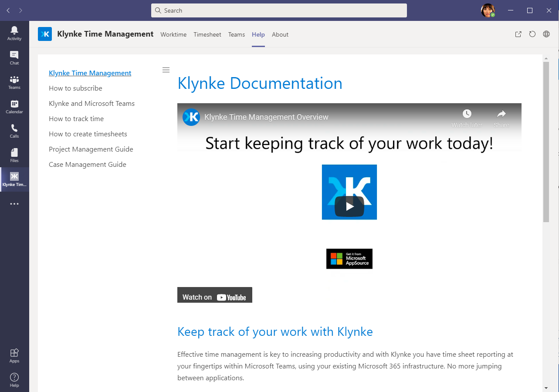Click the vertical scrollbar thumb

546,142
